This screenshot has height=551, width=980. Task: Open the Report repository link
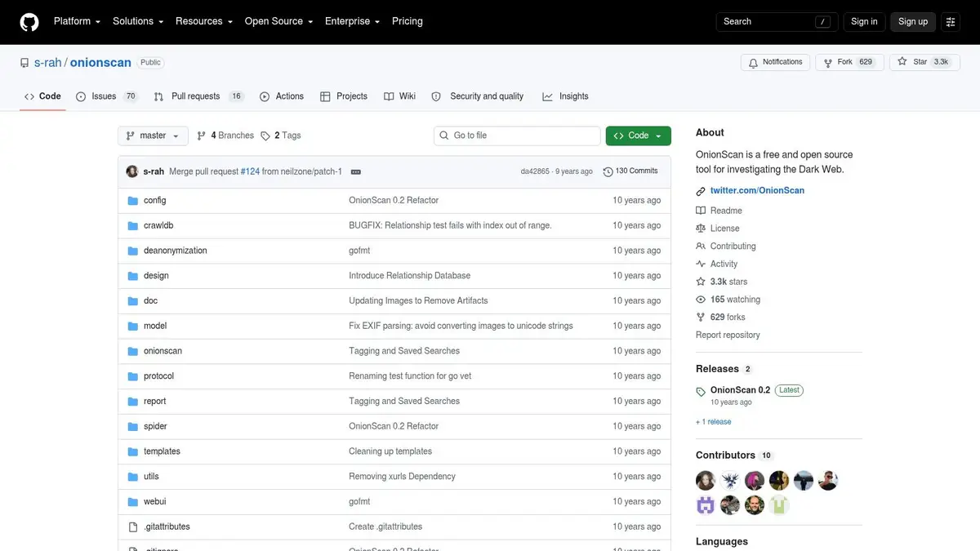coord(728,335)
